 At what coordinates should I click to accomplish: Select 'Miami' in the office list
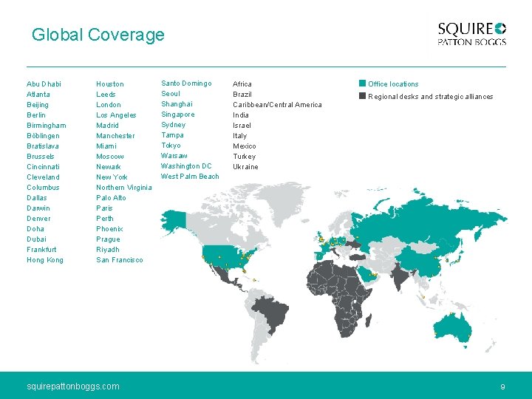click(x=106, y=146)
